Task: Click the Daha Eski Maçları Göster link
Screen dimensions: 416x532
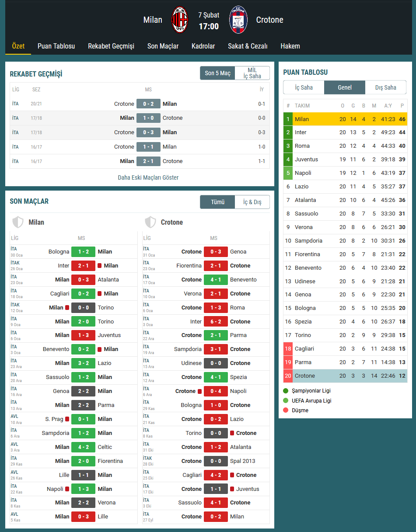Action: click(x=148, y=177)
